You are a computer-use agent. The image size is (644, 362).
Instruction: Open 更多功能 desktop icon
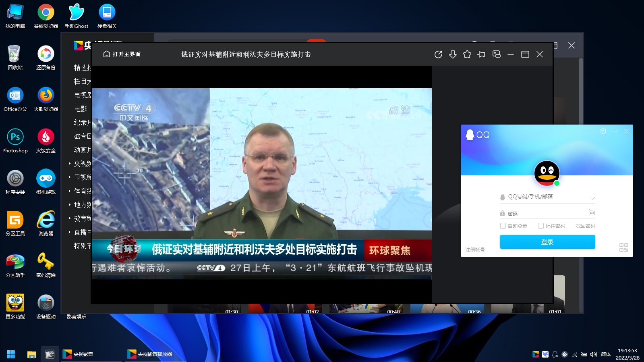[x=15, y=307]
